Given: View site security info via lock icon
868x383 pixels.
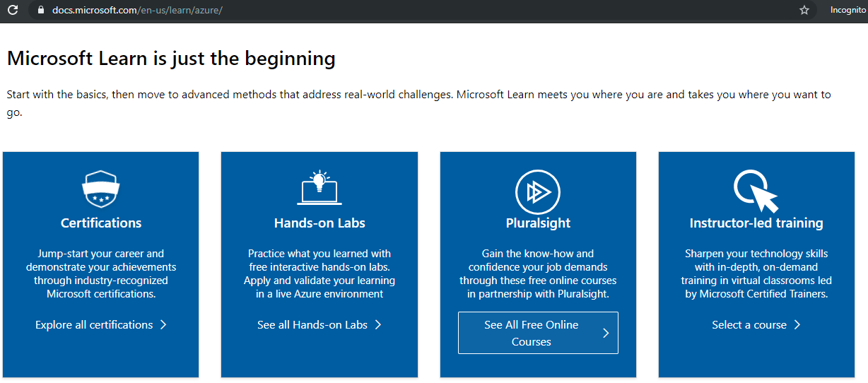Looking at the screenshot, I should [40, 11].
